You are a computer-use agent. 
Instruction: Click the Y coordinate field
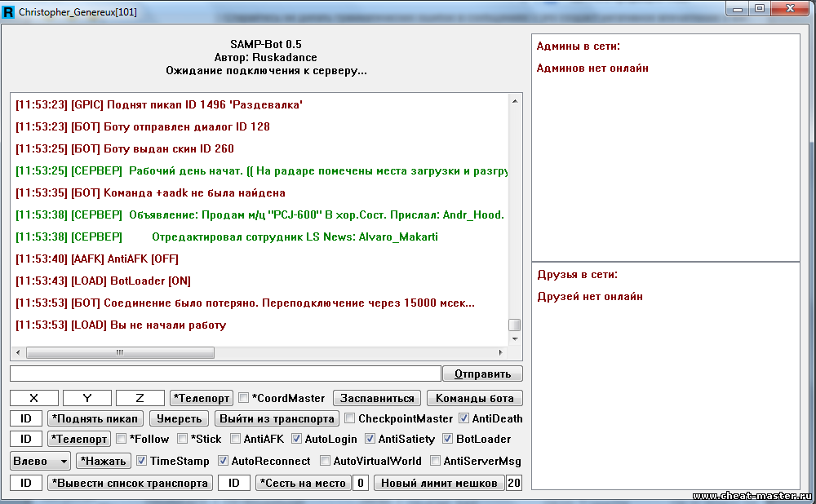click(x=87, y=398)
